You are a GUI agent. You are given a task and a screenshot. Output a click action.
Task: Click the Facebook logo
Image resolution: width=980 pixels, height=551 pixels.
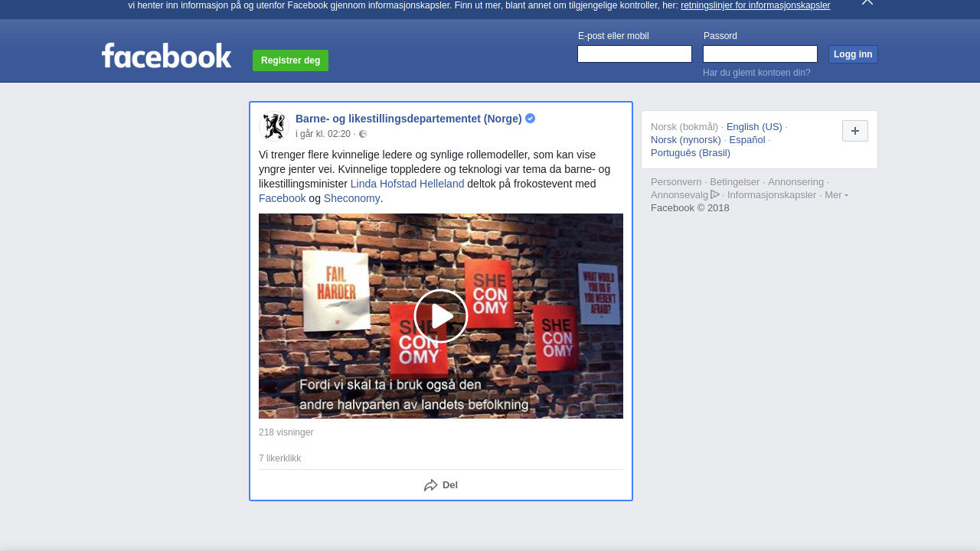pos(166,56)
